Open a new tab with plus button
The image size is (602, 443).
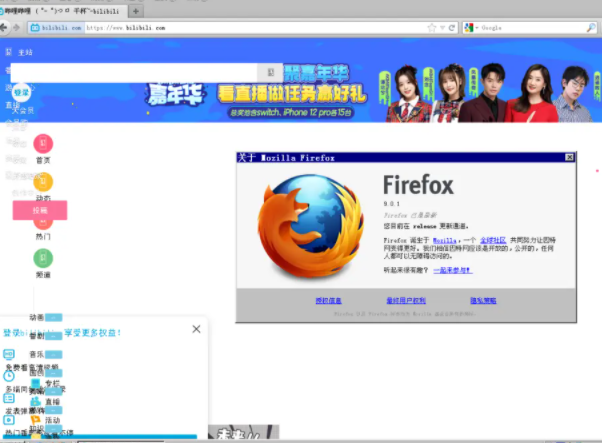click(136, 11)
